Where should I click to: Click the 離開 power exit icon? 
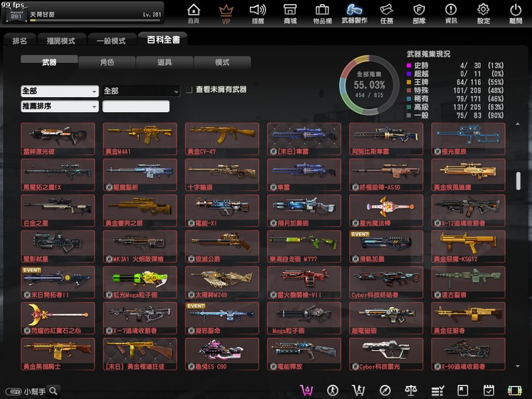[516, 13]
